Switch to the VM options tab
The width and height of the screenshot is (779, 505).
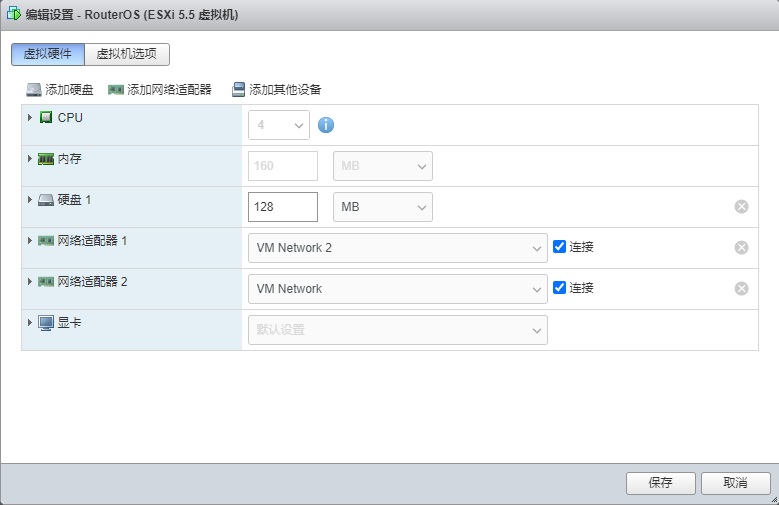click(127, 55)
